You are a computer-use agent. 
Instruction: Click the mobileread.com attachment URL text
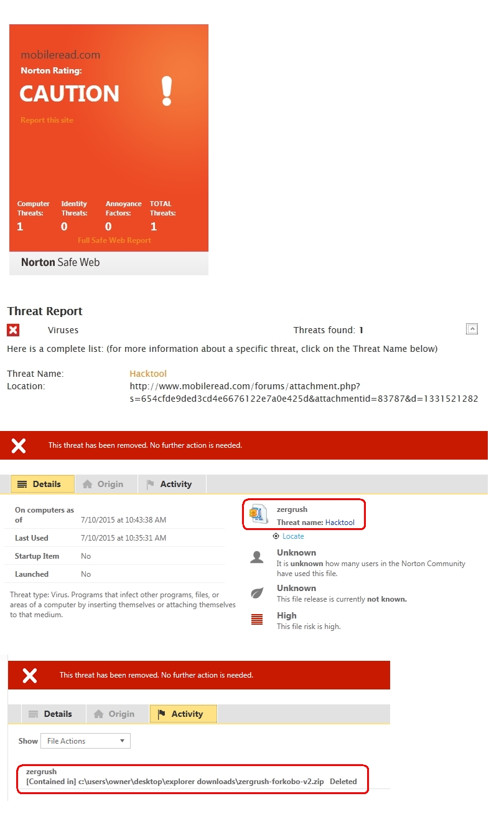pos(304,392)
